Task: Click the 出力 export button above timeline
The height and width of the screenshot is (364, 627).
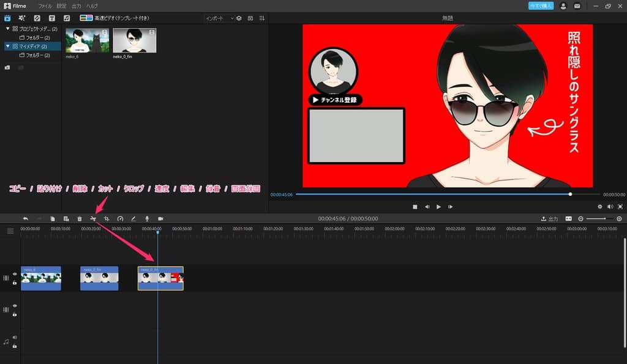Action: click(x=549, y=218)
